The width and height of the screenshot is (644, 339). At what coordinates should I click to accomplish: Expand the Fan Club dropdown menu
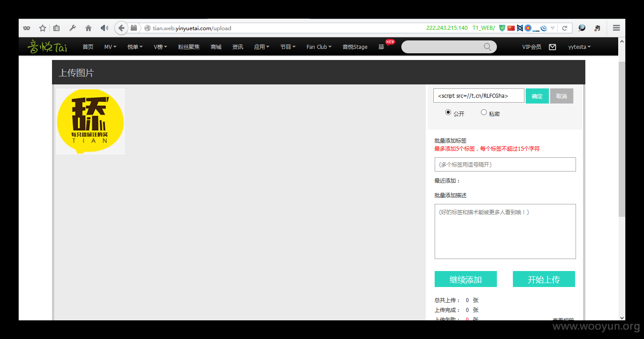pyautogui.click(x=319, y=47)
